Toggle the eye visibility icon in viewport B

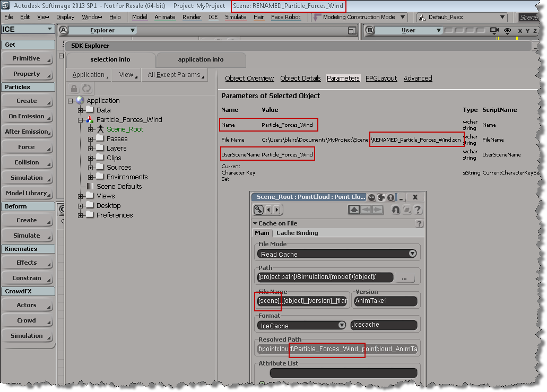point(507,31)
